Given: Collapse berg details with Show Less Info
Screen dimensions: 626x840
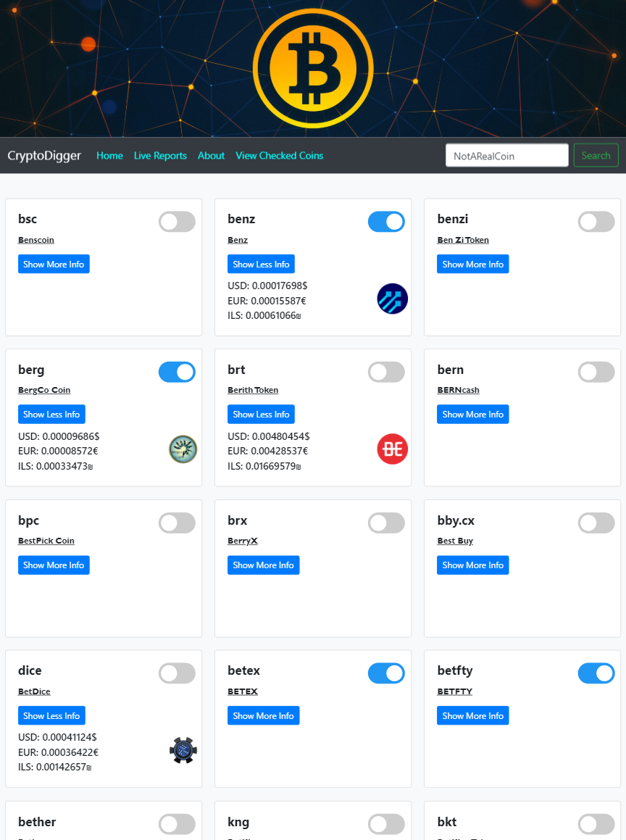Looking at the screenshot, I should (51, 414).
